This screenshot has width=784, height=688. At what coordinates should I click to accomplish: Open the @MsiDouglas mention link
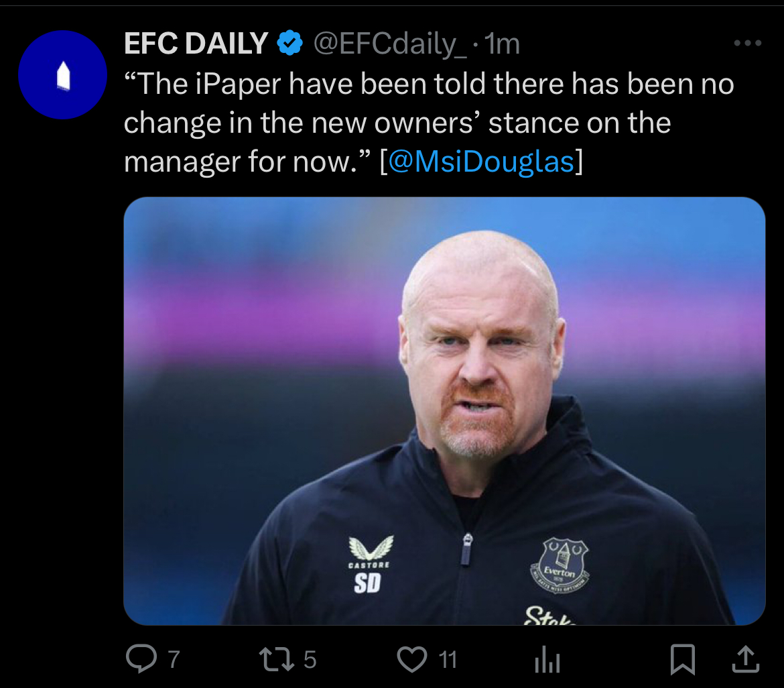(481, 162)
